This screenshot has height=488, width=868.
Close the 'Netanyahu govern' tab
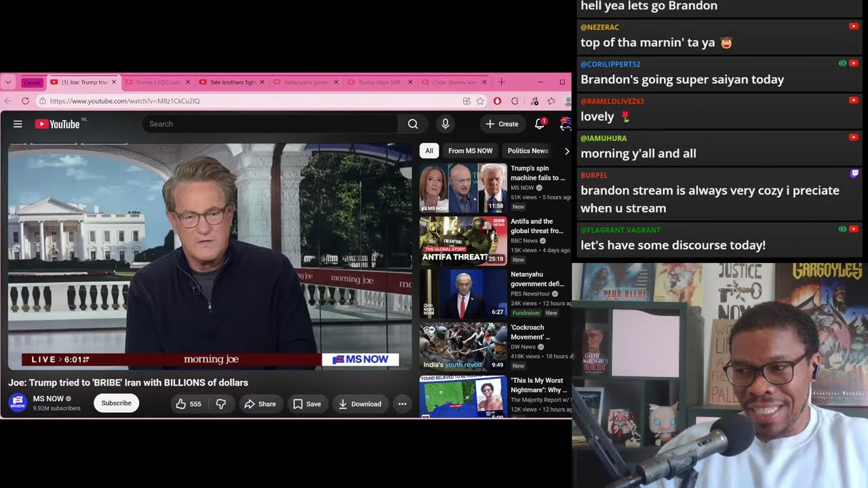point(336,82)
